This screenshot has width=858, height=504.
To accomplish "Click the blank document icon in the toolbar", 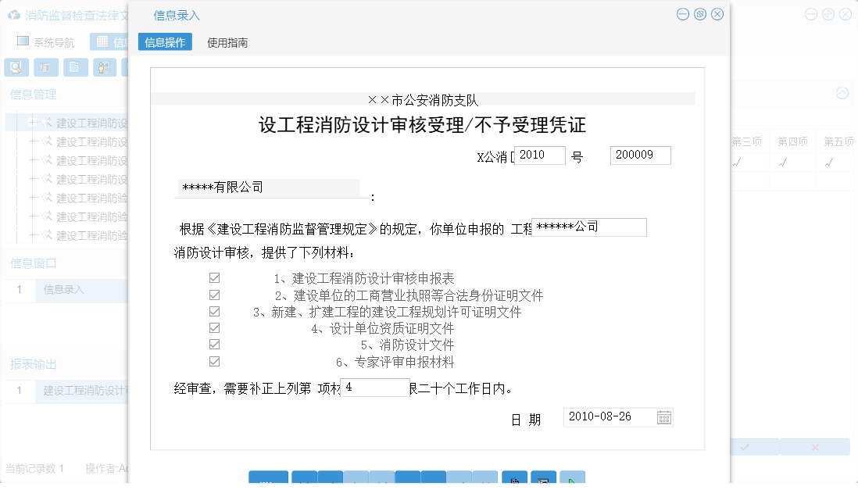I will click(x=75, y=67).
